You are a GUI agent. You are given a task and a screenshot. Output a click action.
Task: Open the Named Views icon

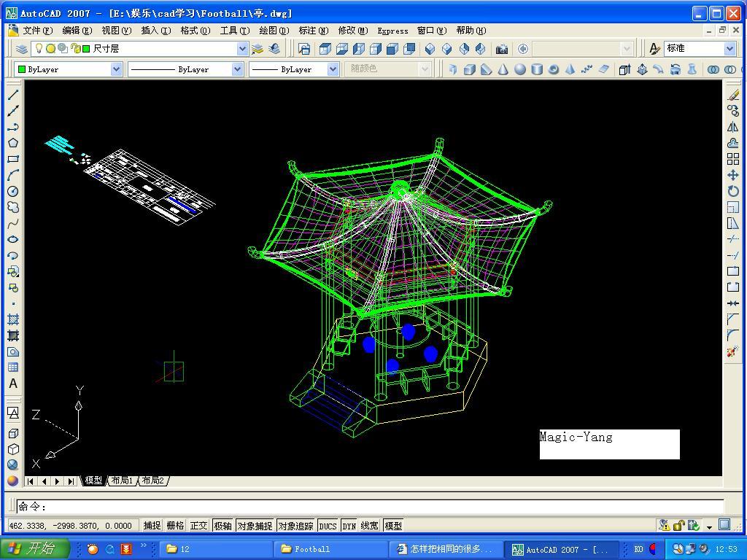(x=304, y=49)
